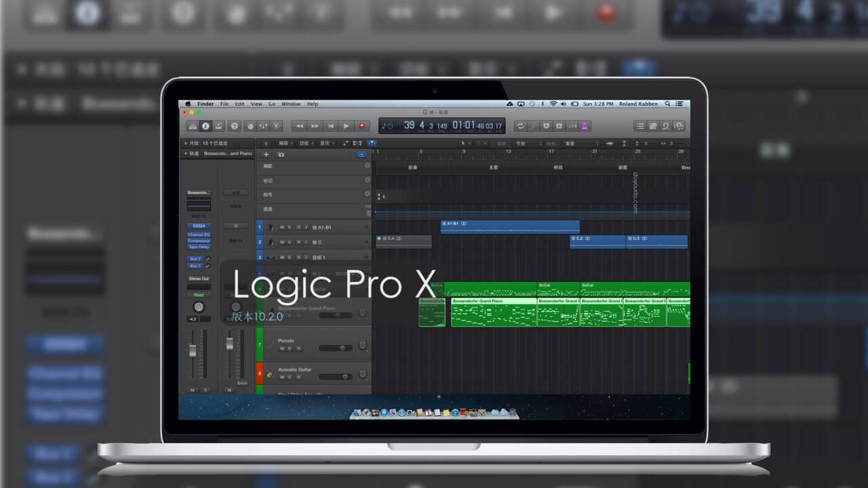Viewport: 868px width, 488px height.
Task: Expand the 片段 region inspector triangle
Action: pyautogui.click(x=185, y=143)
